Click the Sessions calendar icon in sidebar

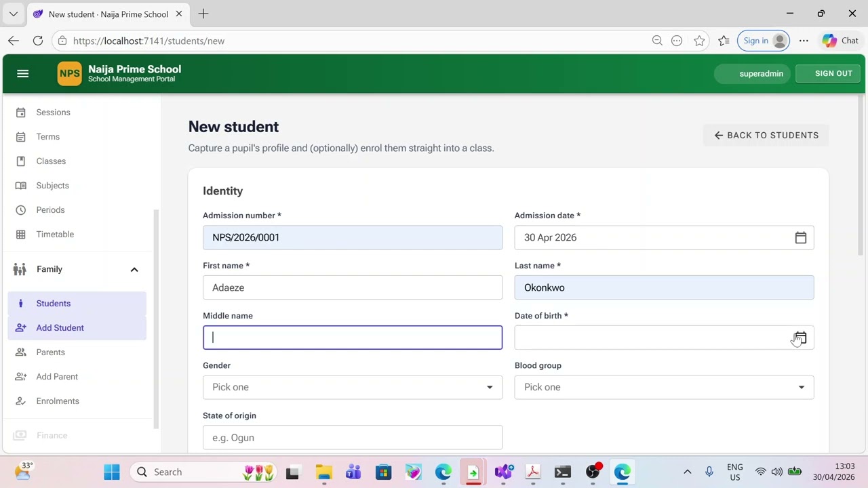21,113
